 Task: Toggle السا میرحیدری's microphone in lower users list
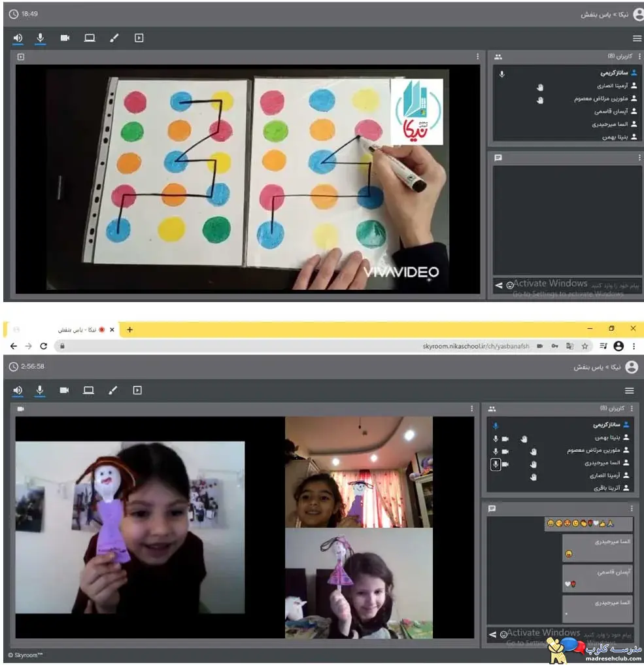point(495,464)
